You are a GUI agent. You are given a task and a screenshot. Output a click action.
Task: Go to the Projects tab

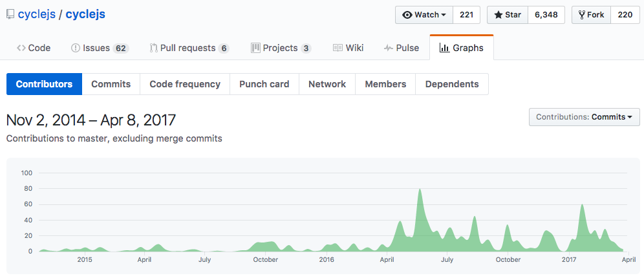pos(281,48)
